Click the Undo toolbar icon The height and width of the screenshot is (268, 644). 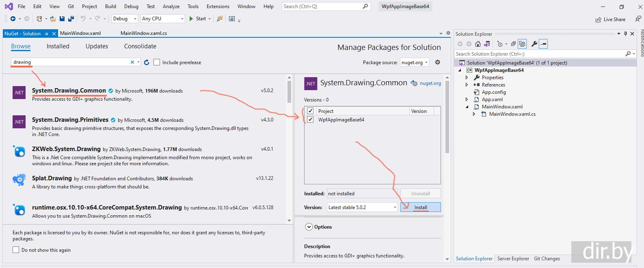coord(83,19)
